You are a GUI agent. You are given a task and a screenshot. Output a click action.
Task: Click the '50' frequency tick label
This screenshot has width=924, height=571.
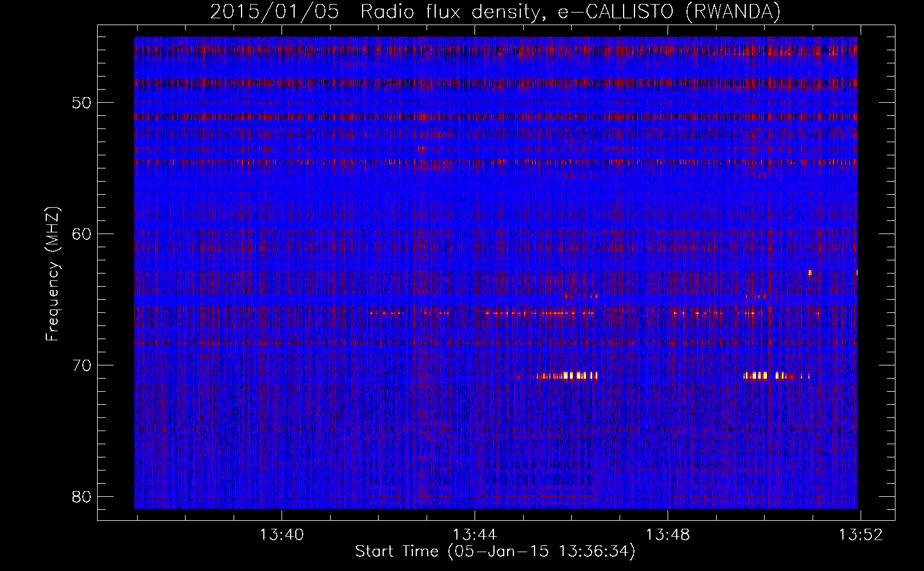(82, 103)
